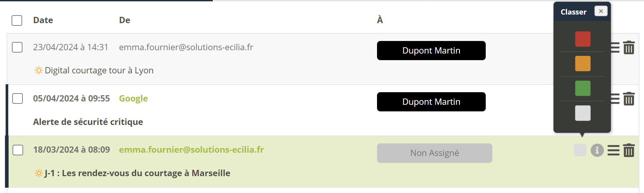This screenshot has width=644, height=193.
Task: Check the 23/04/2024 email checkbox
Action: tap(17, 47)
